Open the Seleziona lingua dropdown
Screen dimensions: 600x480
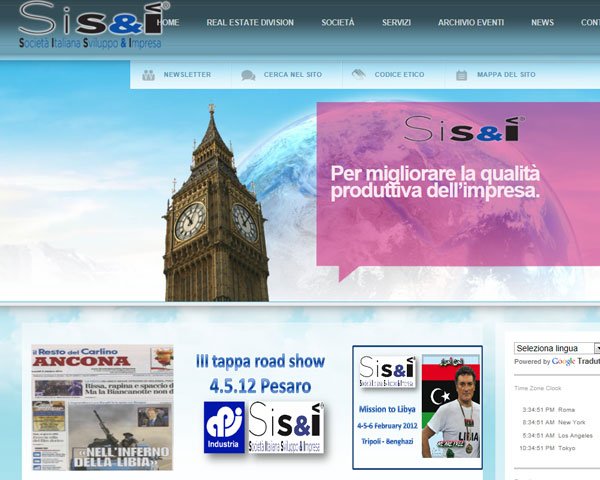pos(557,348)
